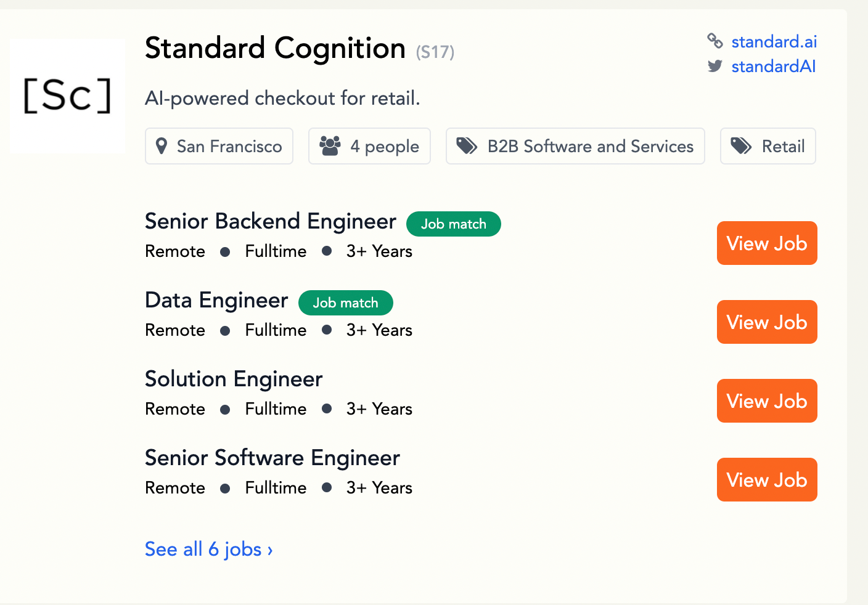View the Senior Backend Engineer job
The width and height of the screenshot is (868, 605).
(767, 243)
